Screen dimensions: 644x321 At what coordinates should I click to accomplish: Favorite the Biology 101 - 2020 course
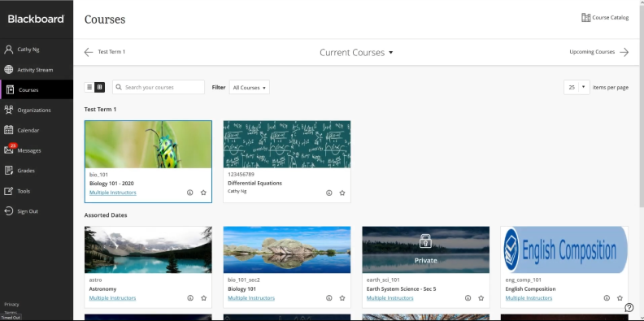tap(203, 193)
